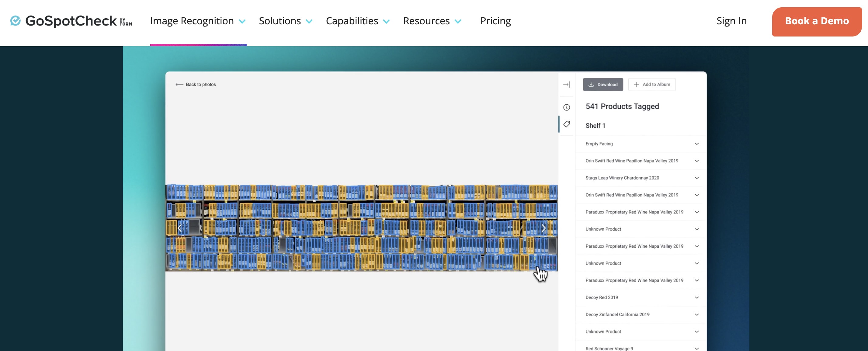This screenshot has width=868, height=351.
Task: Select the "Shelf 1" heading
Action: coord(595,125)
